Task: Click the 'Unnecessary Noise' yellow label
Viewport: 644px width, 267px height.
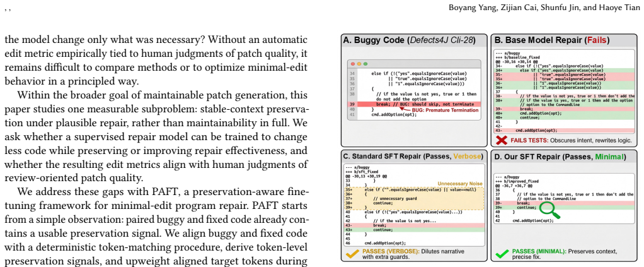Action: click(461, 184)
